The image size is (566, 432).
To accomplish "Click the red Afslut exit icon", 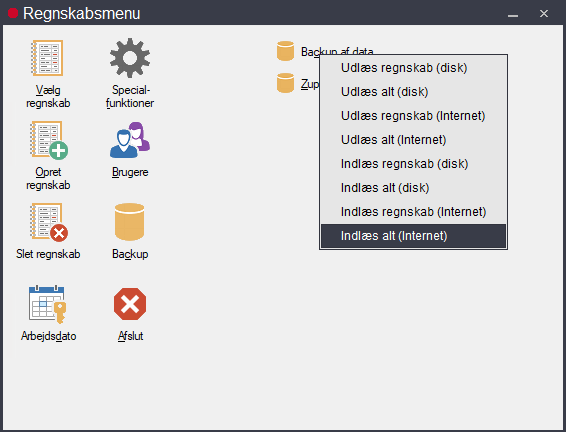I will click(130, 304).
